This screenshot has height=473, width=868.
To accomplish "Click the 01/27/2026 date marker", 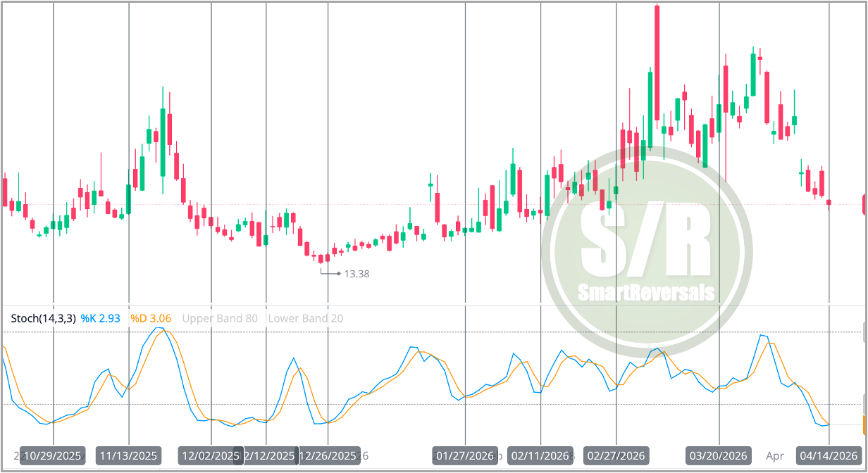I will tap(465, 456).
